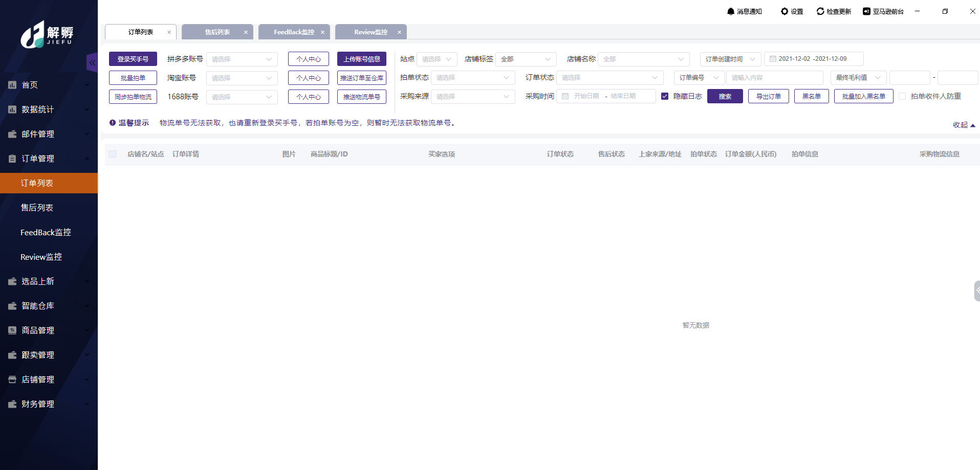Open 1688账号 dropdown

(242, 97)
